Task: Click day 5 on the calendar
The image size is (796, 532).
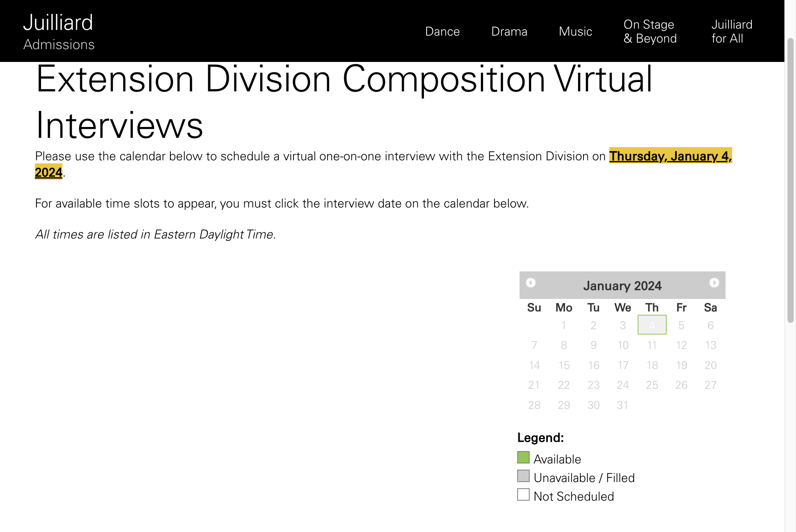Action: pos(681,325)
